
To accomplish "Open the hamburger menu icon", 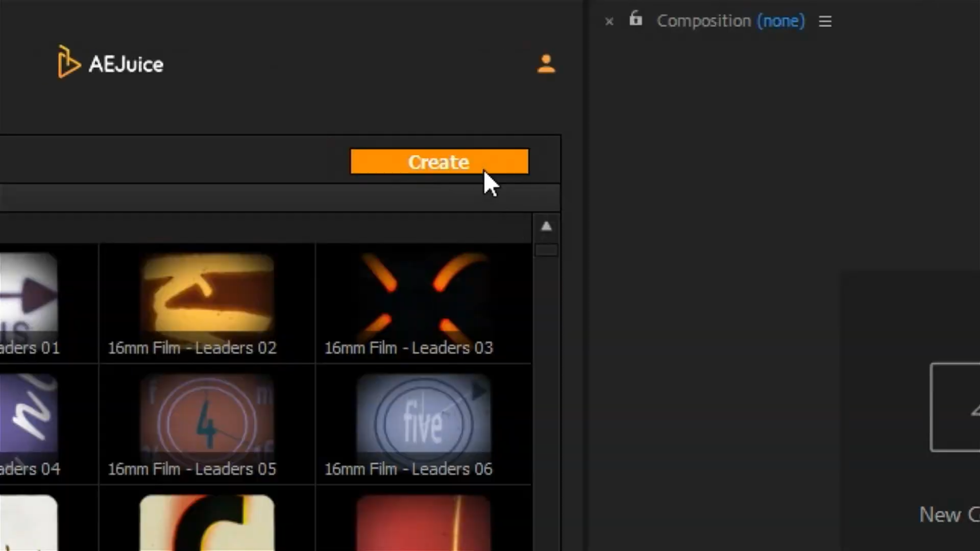I will click(x=824, y=21).
